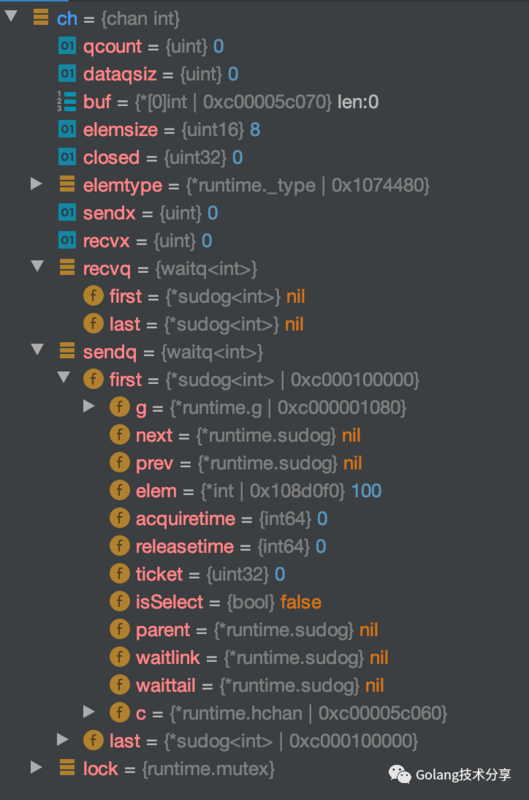Collapse the ch variable tree node
This screenshot has height=800, width=529.
pos(11,16)
